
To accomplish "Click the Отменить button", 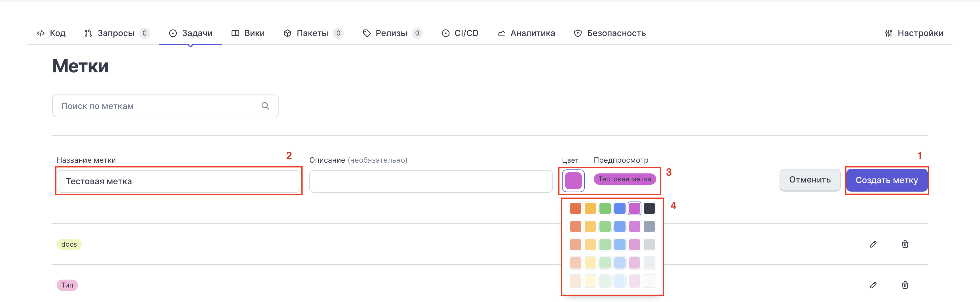I will [x=810, y=180].
